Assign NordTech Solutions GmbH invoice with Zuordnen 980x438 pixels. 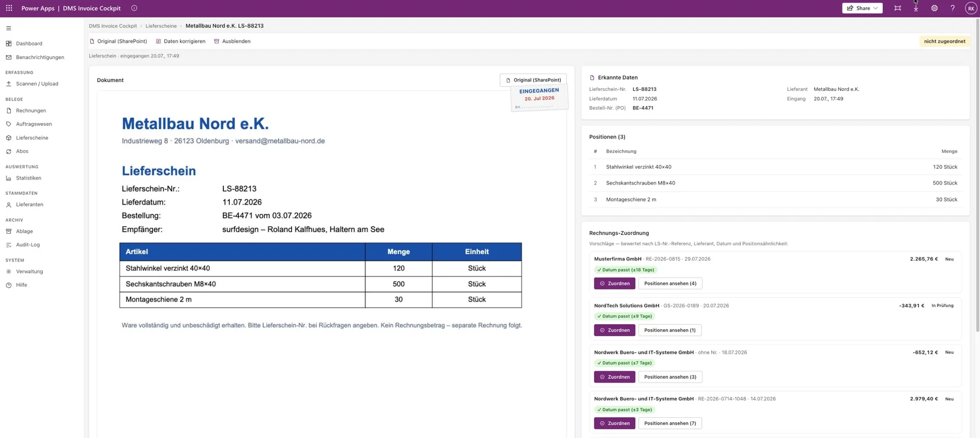[614, 330]
